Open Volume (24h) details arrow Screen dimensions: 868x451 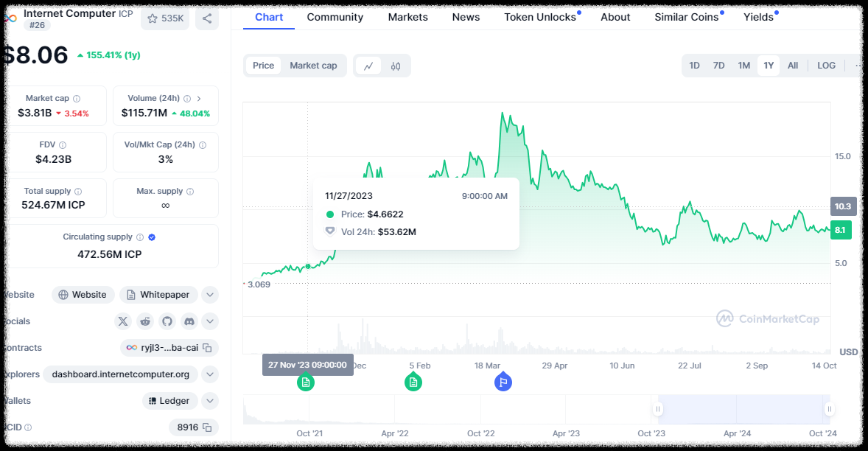click(x=199, y=99)
